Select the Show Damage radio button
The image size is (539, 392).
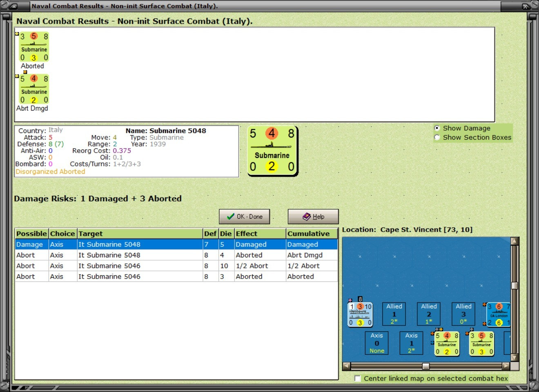[x=437, y=128]
